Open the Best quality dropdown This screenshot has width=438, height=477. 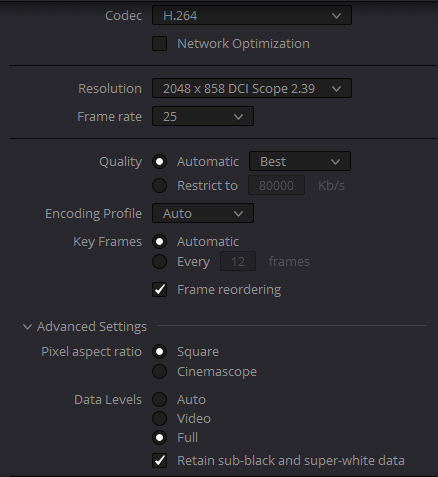[300, 161]
